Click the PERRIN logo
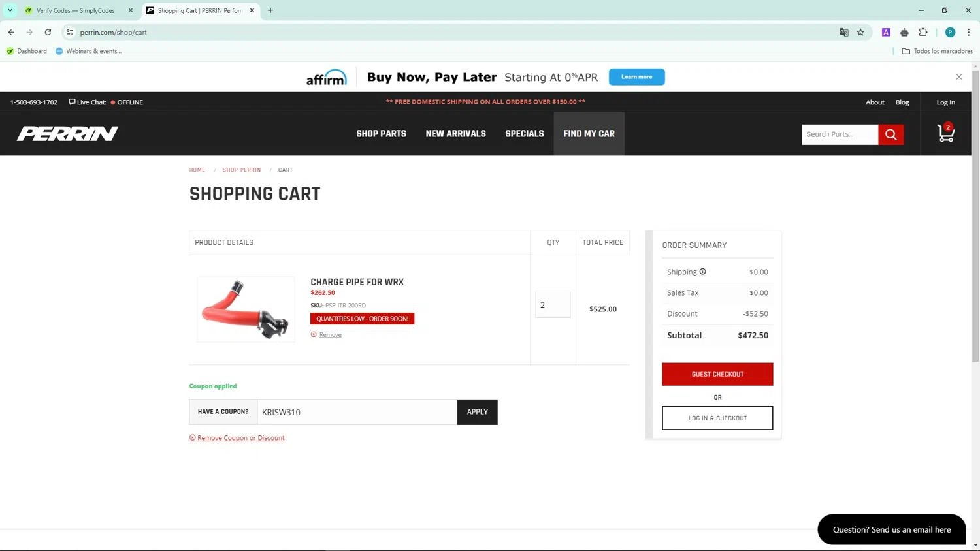The height and width of the screenshot is (551, 980). (67, 134)
